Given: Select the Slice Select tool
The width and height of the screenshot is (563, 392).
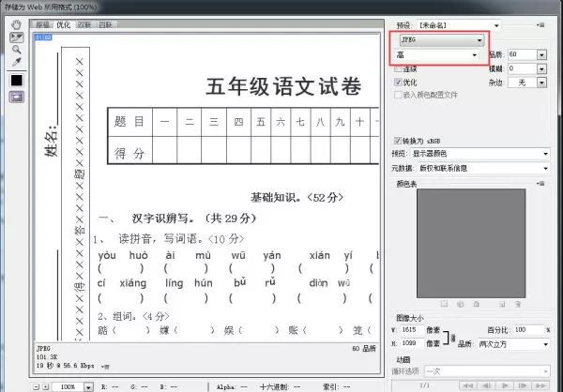Looking at the screenshot, I should point(17,38).
